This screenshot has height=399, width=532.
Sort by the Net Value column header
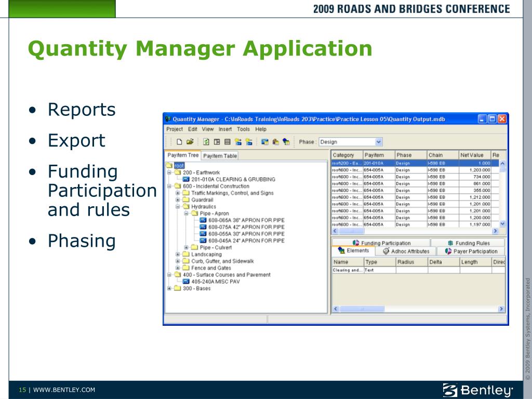[475, 155]
